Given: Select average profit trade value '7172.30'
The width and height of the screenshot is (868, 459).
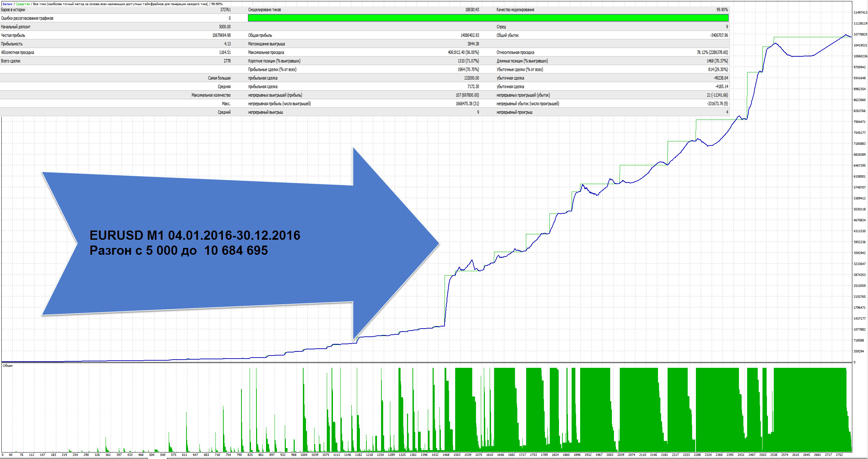Looking at the screenshot, I should (473, 87).
